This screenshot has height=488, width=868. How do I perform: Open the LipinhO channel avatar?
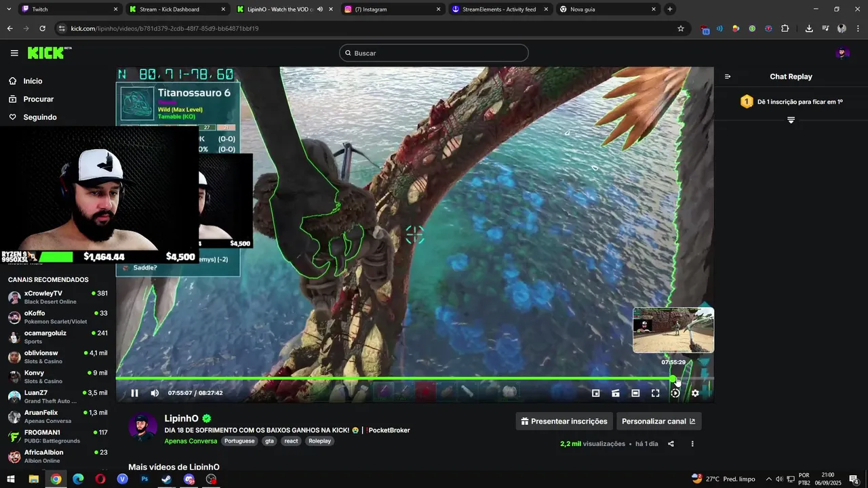point(143,427)
